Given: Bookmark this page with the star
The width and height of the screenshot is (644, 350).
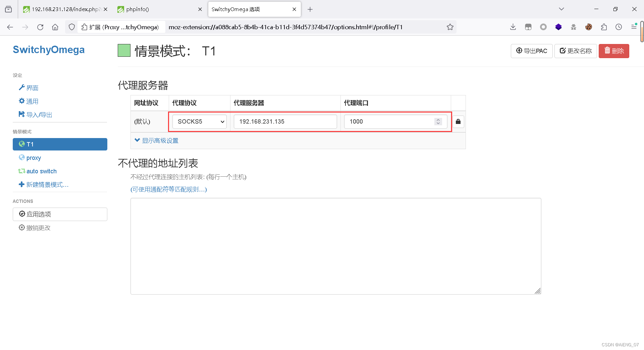Looking at the screenshot, I should (450, 27).
